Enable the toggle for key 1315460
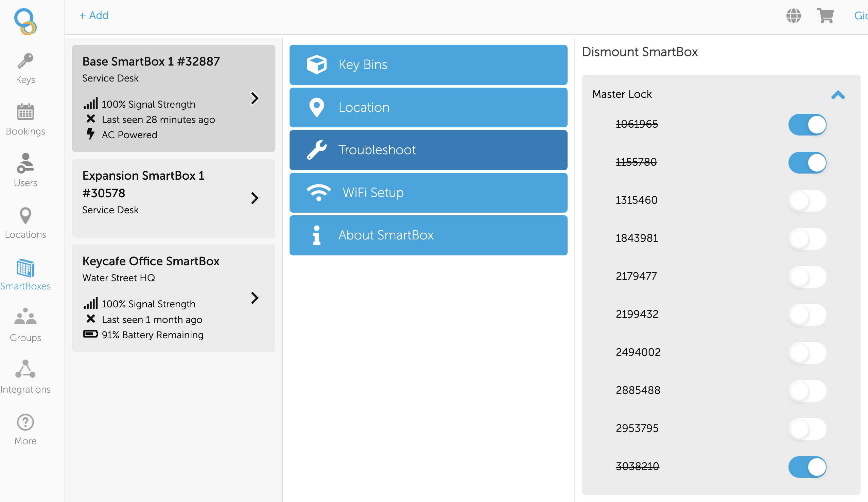Image resolution: width=868 pixels, height=502 pixels. click(x=808, y=200)
